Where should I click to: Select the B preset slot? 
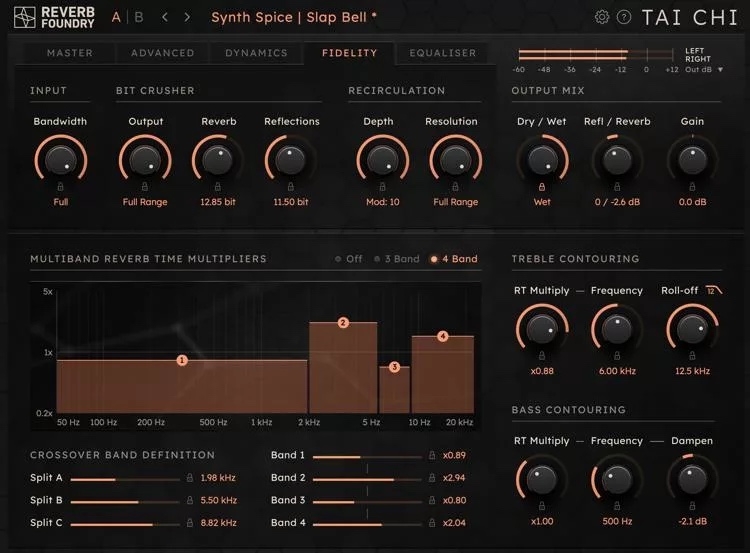pos(139,17)
